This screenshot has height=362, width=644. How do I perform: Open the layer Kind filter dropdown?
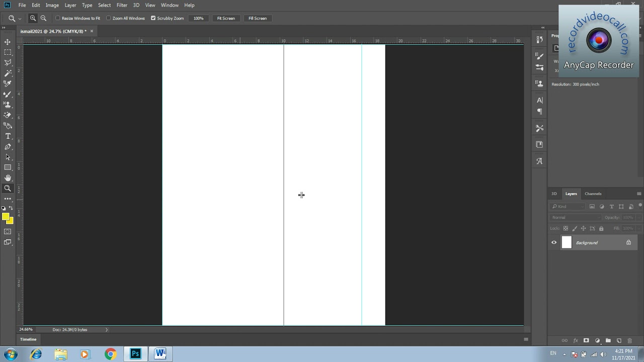coord(569,206)
